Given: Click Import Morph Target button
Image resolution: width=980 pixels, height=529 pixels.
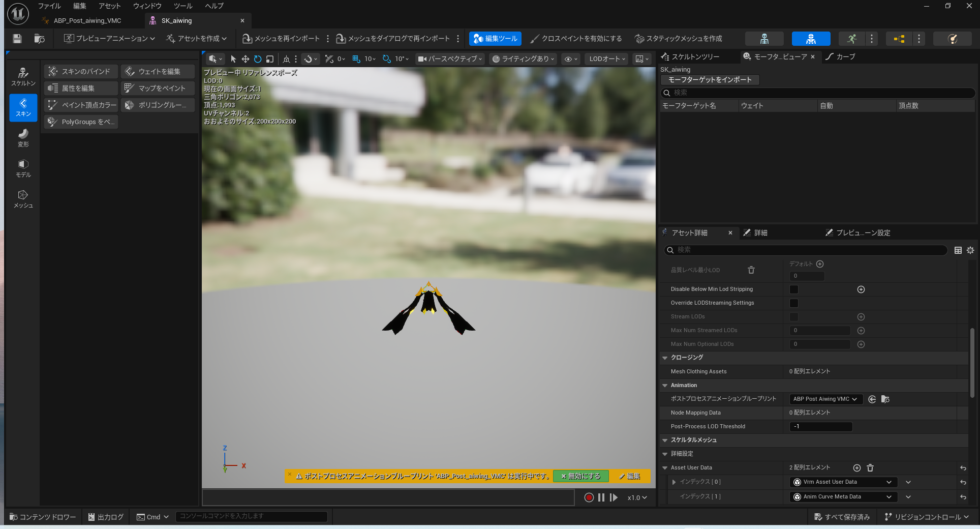Looking at the screenshot, I should 710,80.
